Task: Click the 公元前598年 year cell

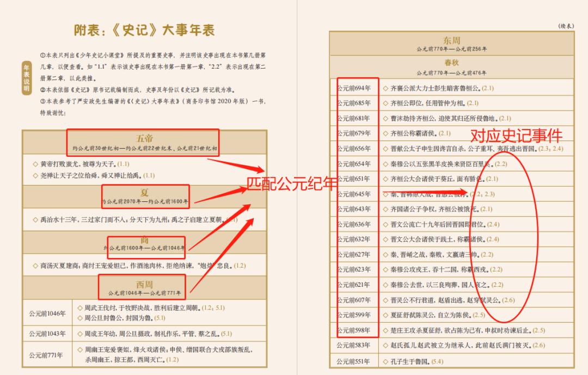Action: pos(354,330)
